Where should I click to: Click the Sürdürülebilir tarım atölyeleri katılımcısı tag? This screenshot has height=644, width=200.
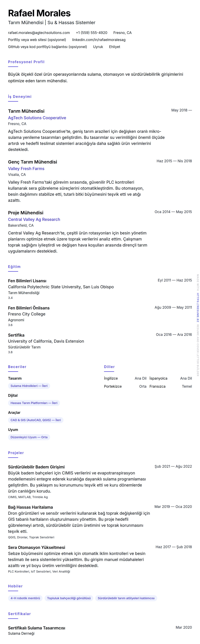pos(126,598)
